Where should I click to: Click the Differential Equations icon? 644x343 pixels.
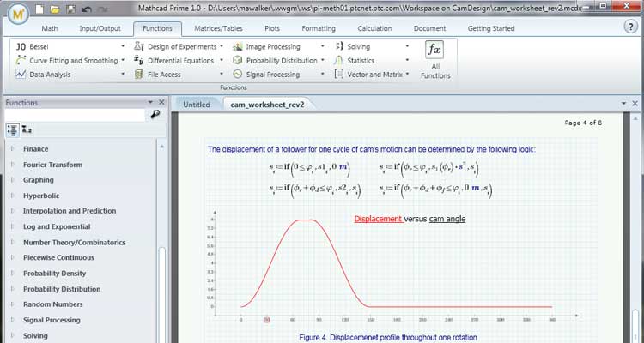[x=139, y=60]
